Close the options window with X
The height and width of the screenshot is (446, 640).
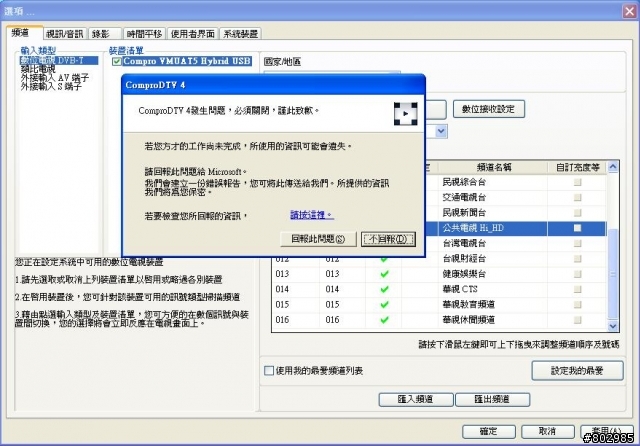click(x=629, y=11)
